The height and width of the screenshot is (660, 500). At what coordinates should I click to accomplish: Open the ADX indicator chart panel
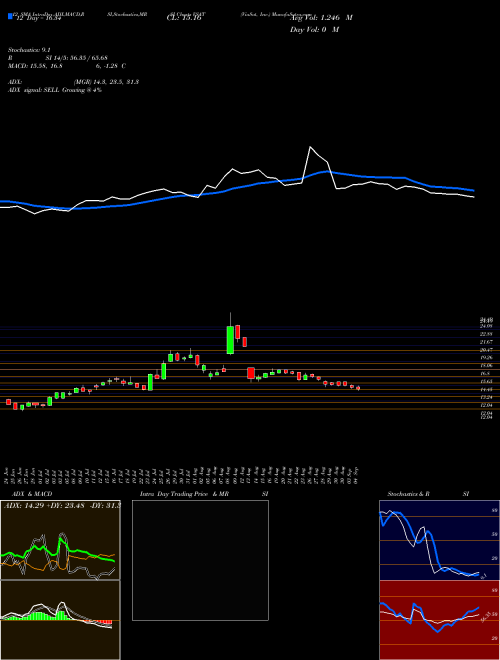point(60,540)
